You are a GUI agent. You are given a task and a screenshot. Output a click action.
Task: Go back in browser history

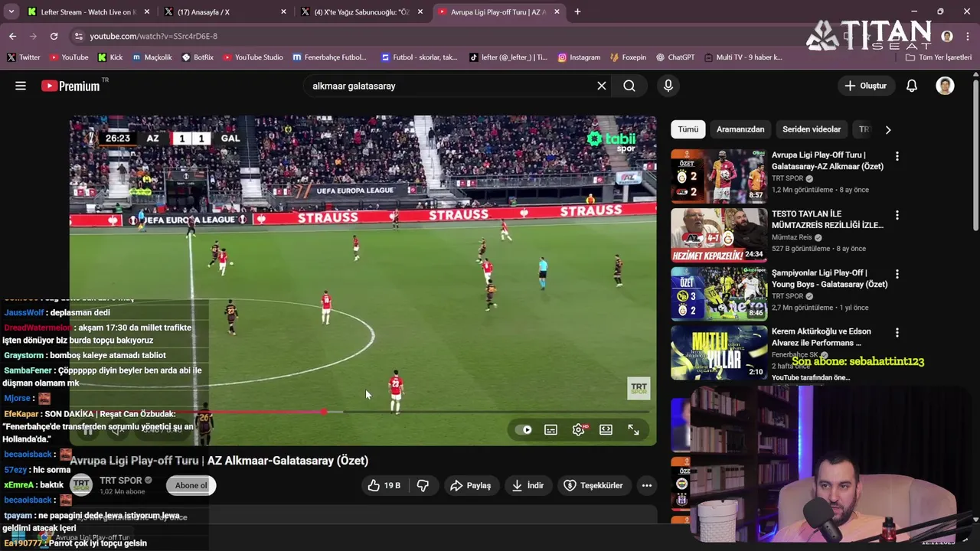(x=12, y=36)
